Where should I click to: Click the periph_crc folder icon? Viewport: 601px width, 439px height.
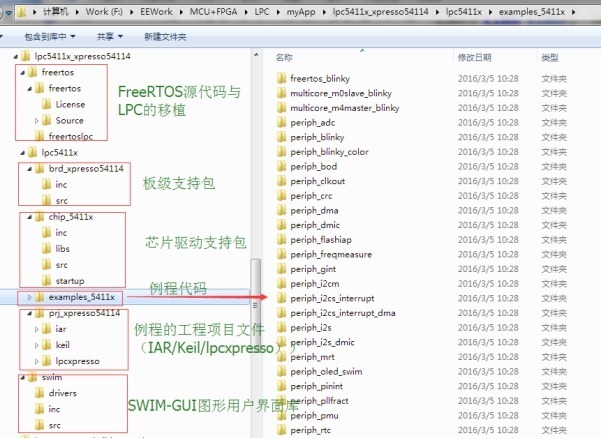[281, 196]
